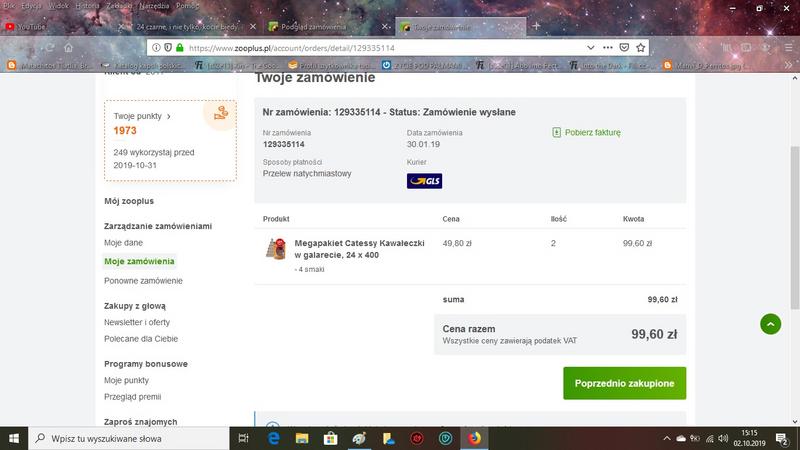Open the Historia menu
The image size is (800, 450).
pyautogui.click(x=87, y=6)
